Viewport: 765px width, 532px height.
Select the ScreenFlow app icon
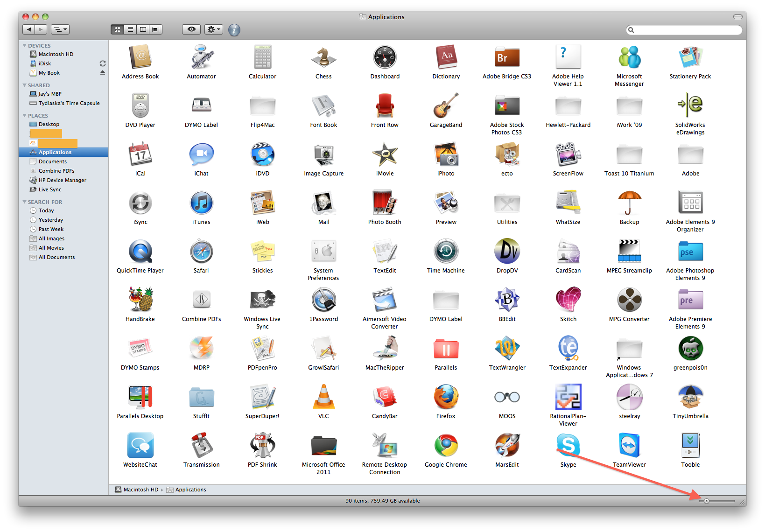point(568,154)
